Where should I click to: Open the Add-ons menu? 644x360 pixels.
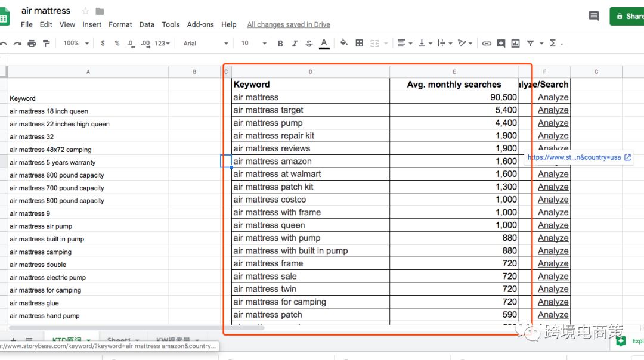[x=200, y=24]
